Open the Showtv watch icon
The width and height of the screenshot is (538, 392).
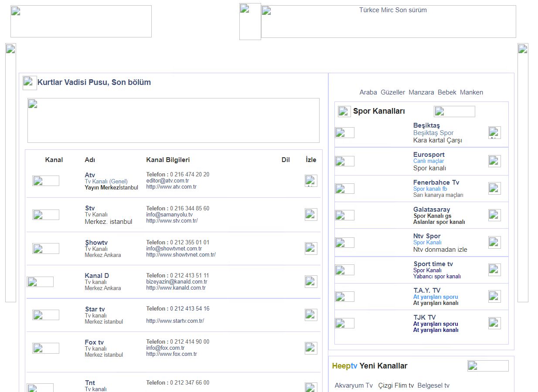[311, 248]
